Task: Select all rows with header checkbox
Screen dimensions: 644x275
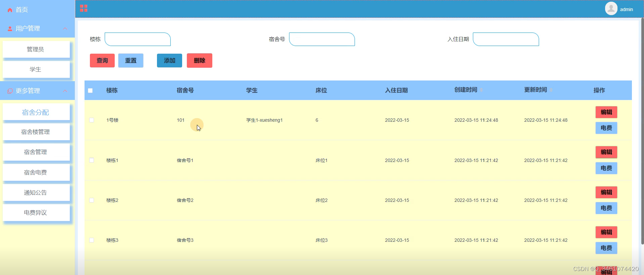Action: pos(90,91)
